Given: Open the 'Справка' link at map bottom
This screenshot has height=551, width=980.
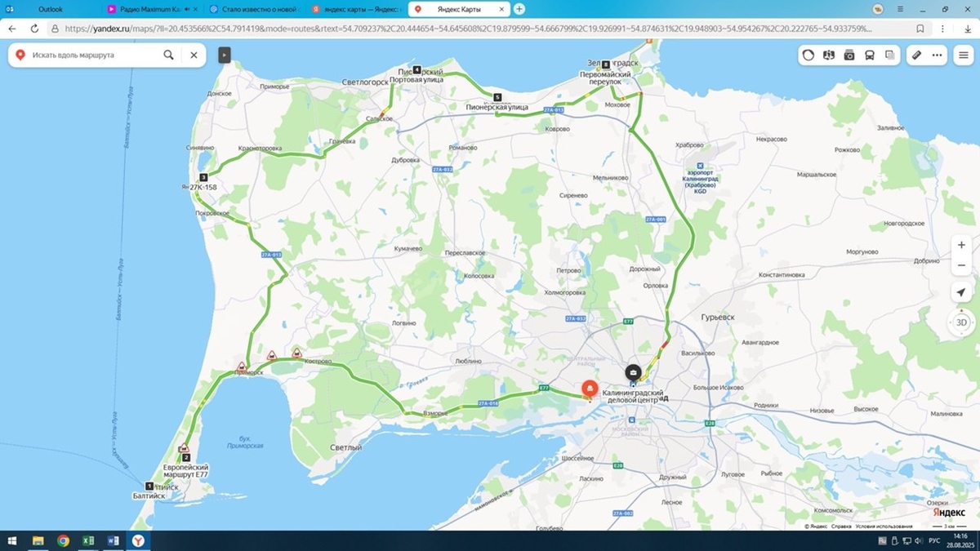Looking at the screenshot, I should 841,527.
